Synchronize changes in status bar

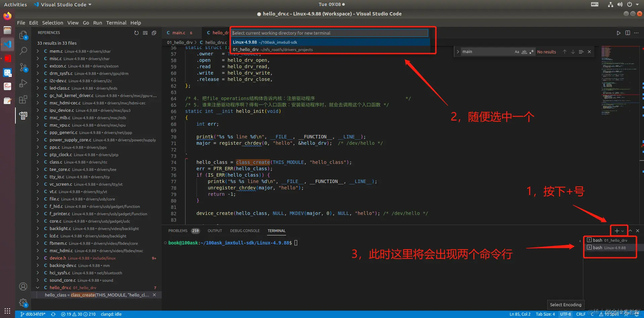click(53, 314)
